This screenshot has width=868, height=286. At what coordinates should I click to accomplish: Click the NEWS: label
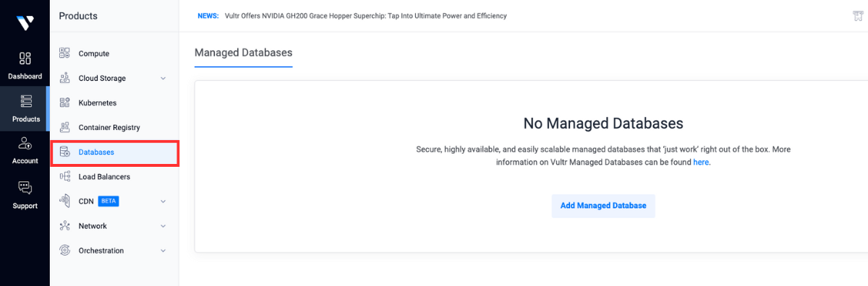[208, 16]
